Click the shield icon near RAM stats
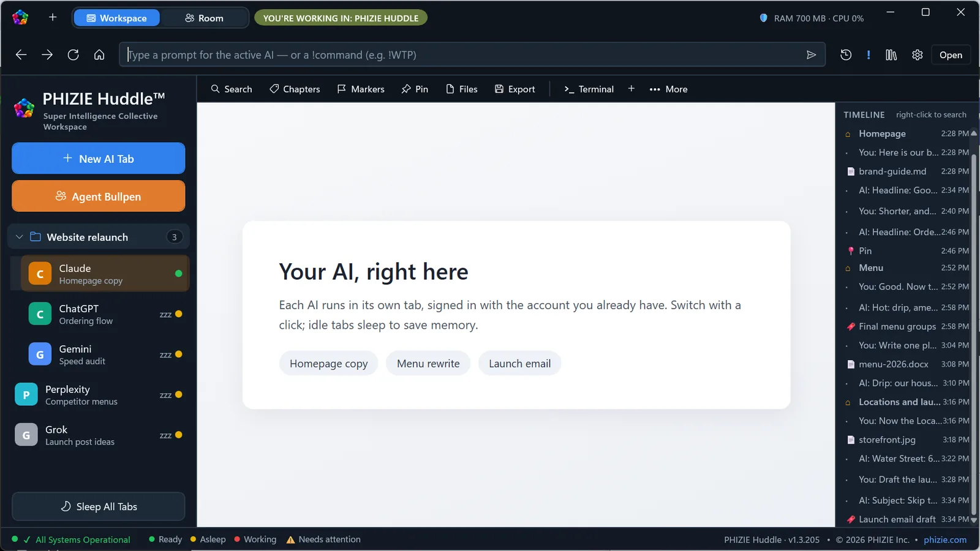The height and width of the screenshot is (551, 980). coord(763,18)
